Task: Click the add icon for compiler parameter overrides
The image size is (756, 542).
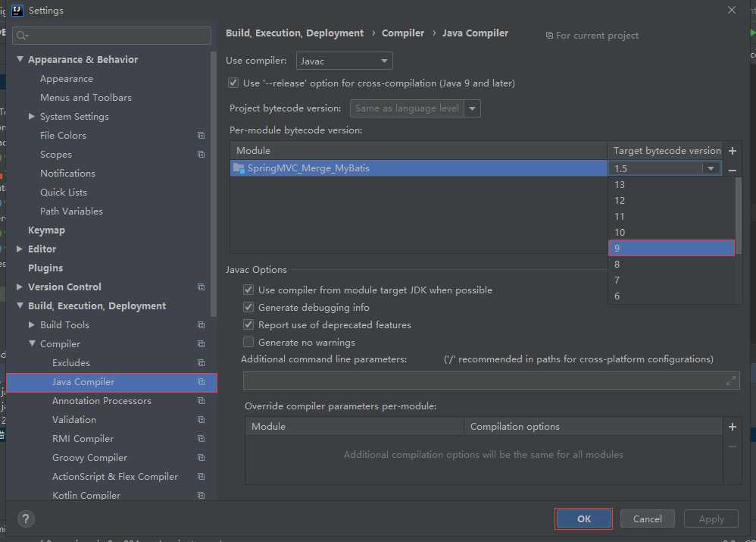Action: 732,427
